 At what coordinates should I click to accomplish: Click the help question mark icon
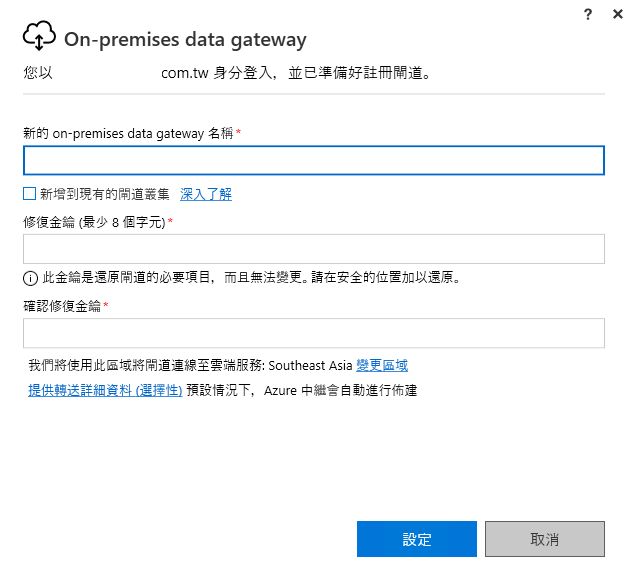(587, 14)
